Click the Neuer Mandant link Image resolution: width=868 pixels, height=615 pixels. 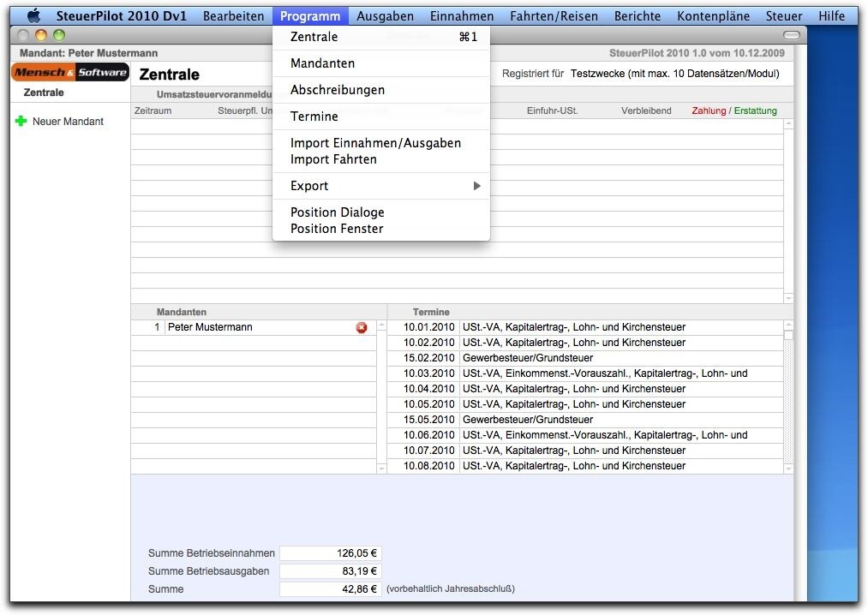point(68,122)
